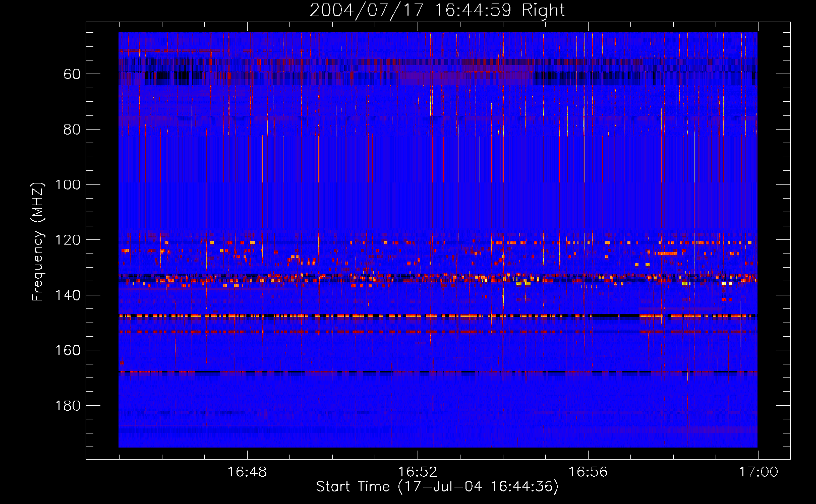This screenshot has height=504, width=816.
Task: Click the 60 frequency tick label
Action: 72,74
